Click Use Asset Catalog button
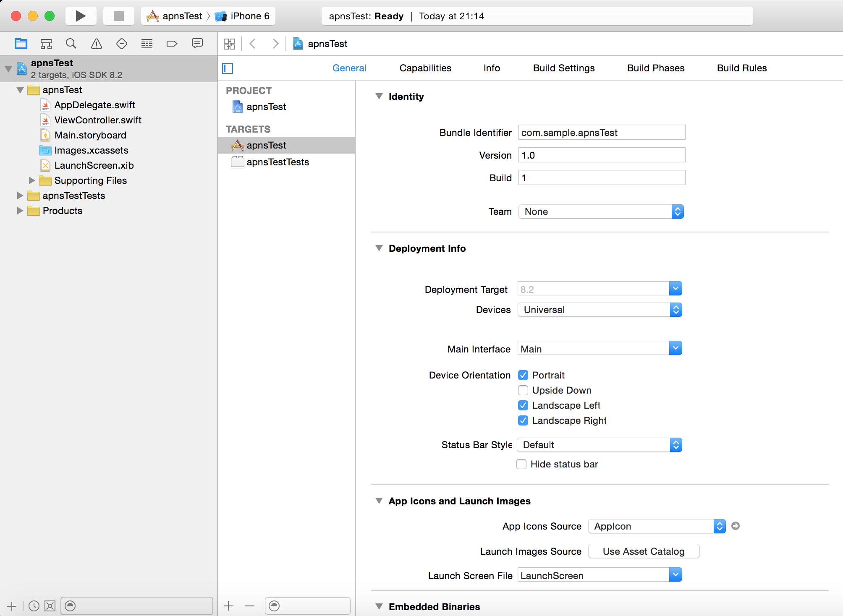Screen dimensions: 843x616 (x=644, y=551)
